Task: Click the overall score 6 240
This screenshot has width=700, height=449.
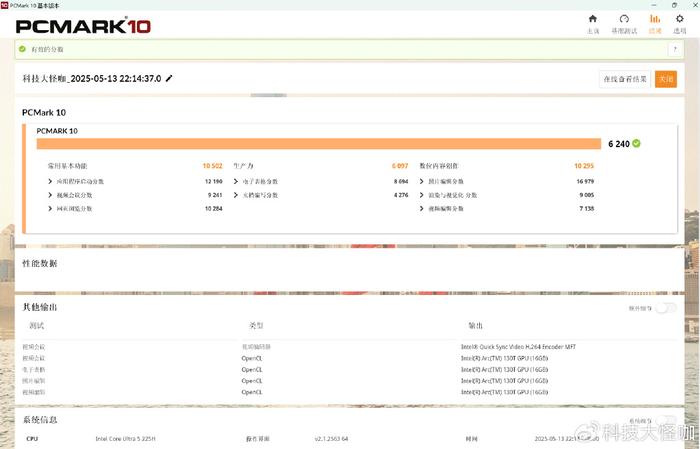Action: [x=619, y=144]
